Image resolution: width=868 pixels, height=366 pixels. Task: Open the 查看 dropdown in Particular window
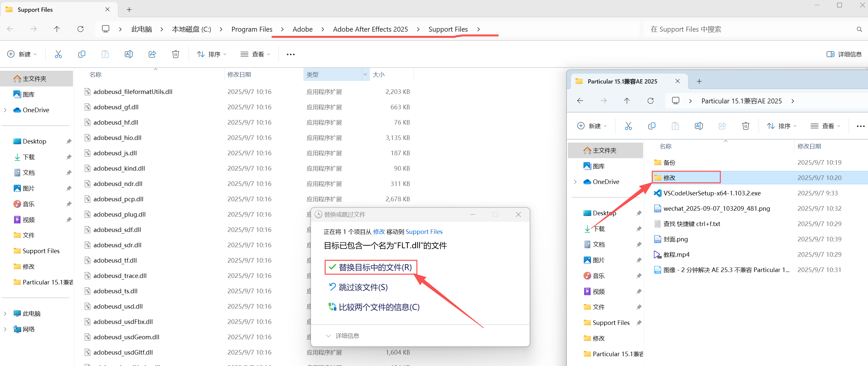(826, 126)
